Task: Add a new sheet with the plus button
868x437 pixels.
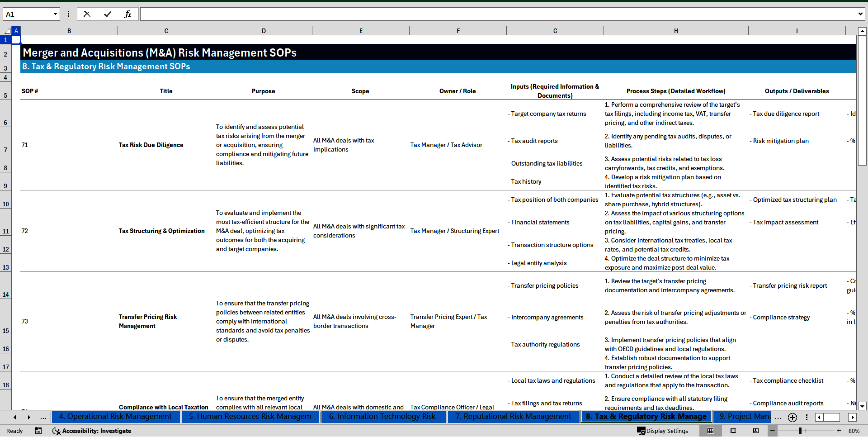Action: (x=792, y=417)
